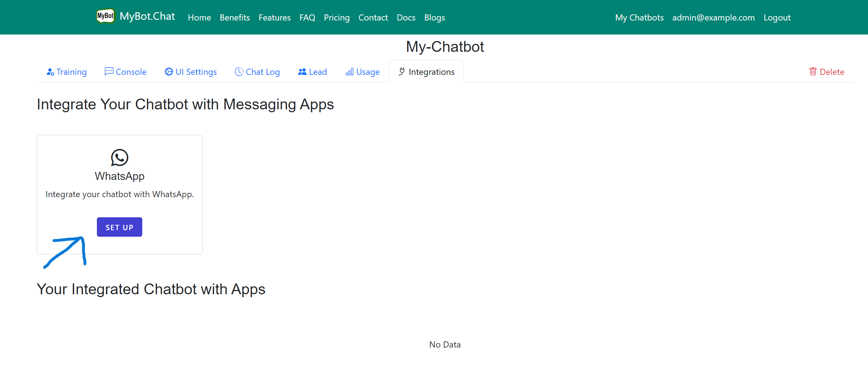
Task: Open the Docs link
Action: click(406, 18)
